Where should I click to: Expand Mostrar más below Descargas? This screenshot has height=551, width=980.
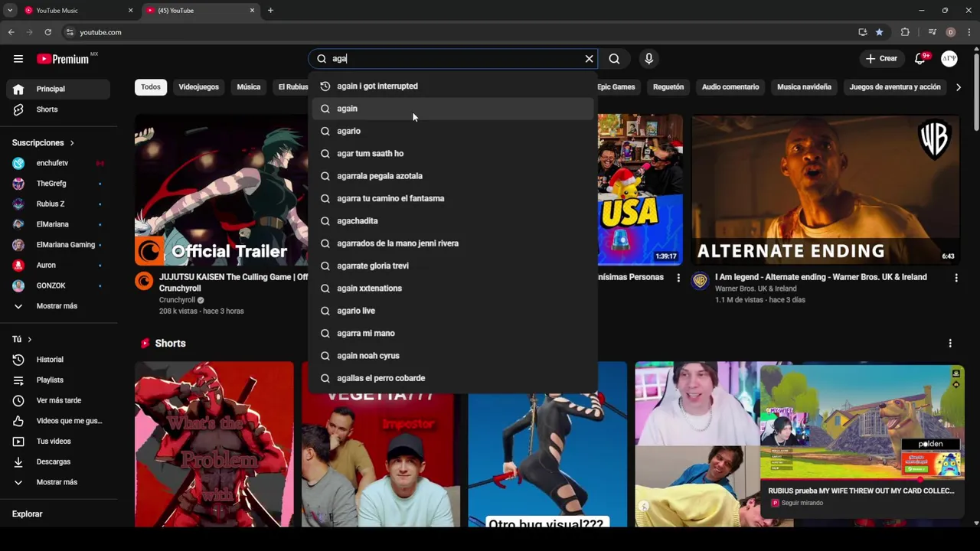(x=58, y=482)
